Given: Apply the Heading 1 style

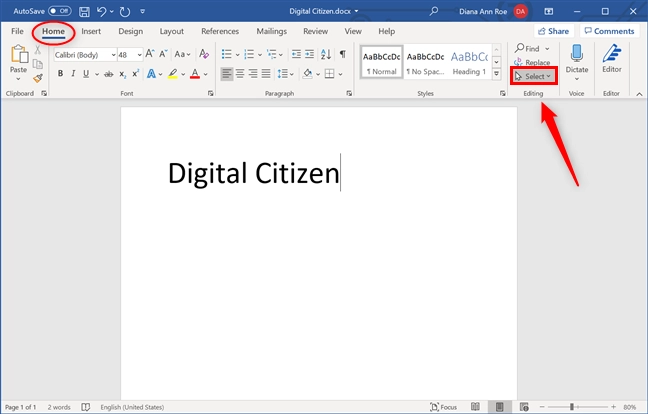Looking at the screenshot, I should 469,62.
